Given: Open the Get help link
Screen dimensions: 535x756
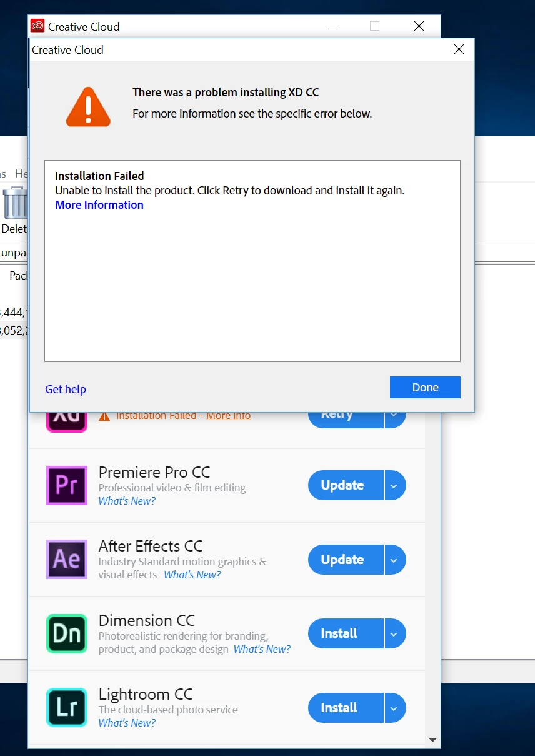Looking at the screenshot, I should (66, 390).
